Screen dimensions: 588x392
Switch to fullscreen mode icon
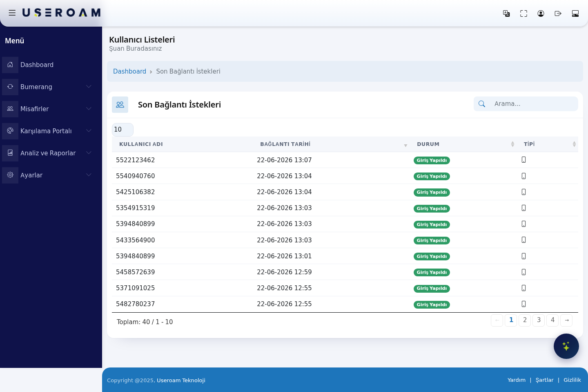pyautogui.click(x=523, y=13)
